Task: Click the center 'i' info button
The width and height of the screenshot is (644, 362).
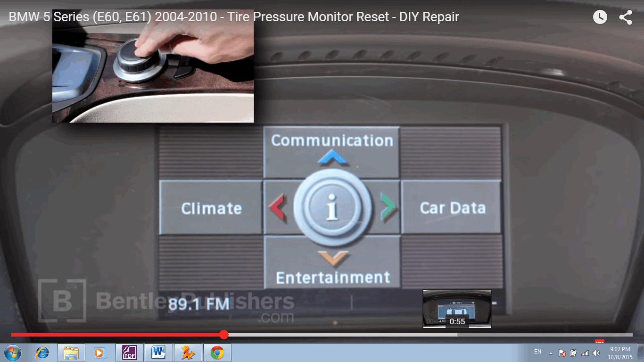Action: pyautogui.click(x=332, y=207)
